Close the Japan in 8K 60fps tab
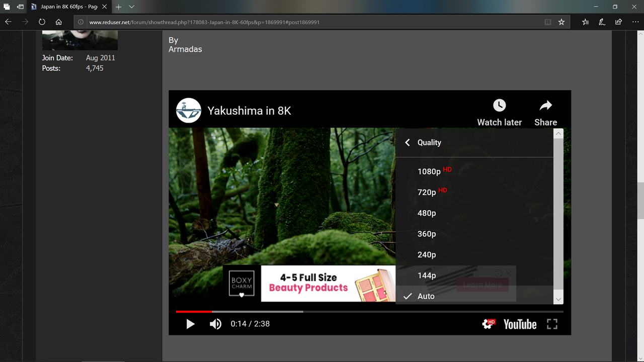The width and height of the screenshot is (644, 362). (x=105, y=7)
